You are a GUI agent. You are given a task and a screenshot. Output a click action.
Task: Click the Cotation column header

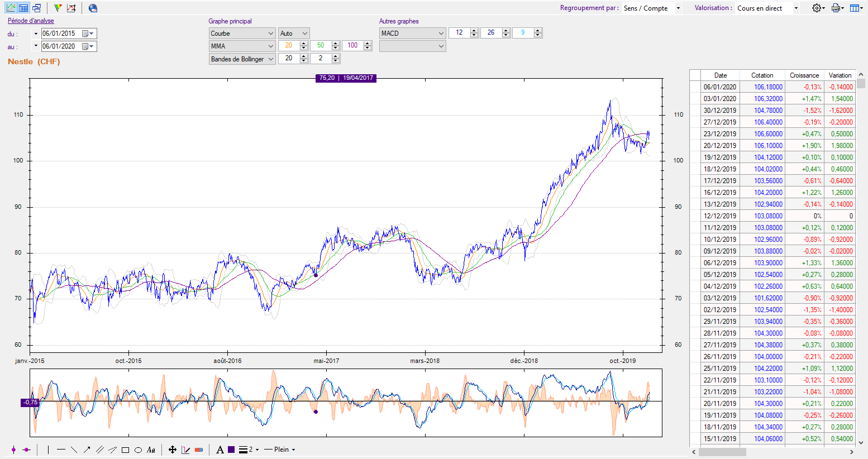click(x=762, y=75)
